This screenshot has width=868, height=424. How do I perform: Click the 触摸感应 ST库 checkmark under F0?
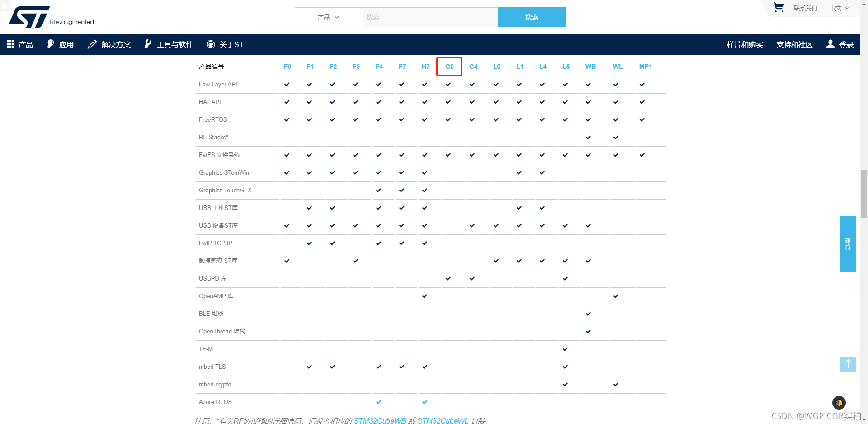(x=287, y=261)
